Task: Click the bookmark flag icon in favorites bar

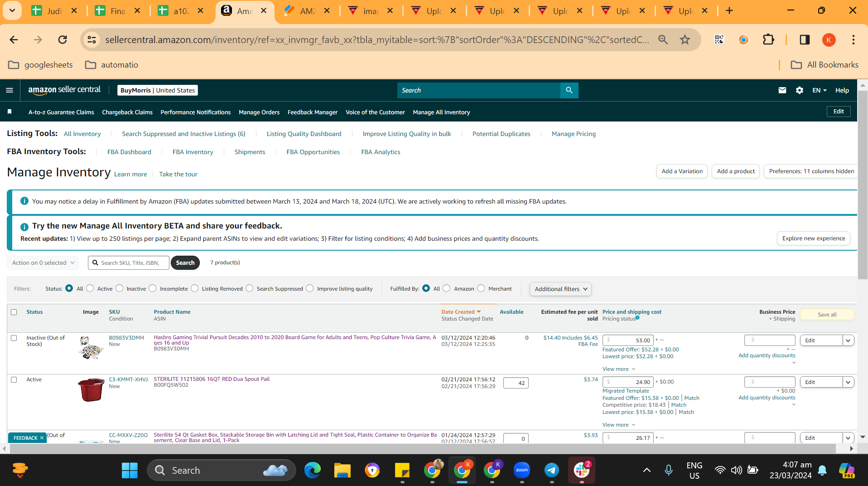Action: click(10, 112)
